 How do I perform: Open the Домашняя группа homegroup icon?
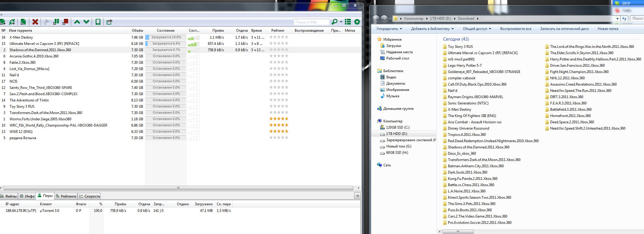(x=380, y=109)
